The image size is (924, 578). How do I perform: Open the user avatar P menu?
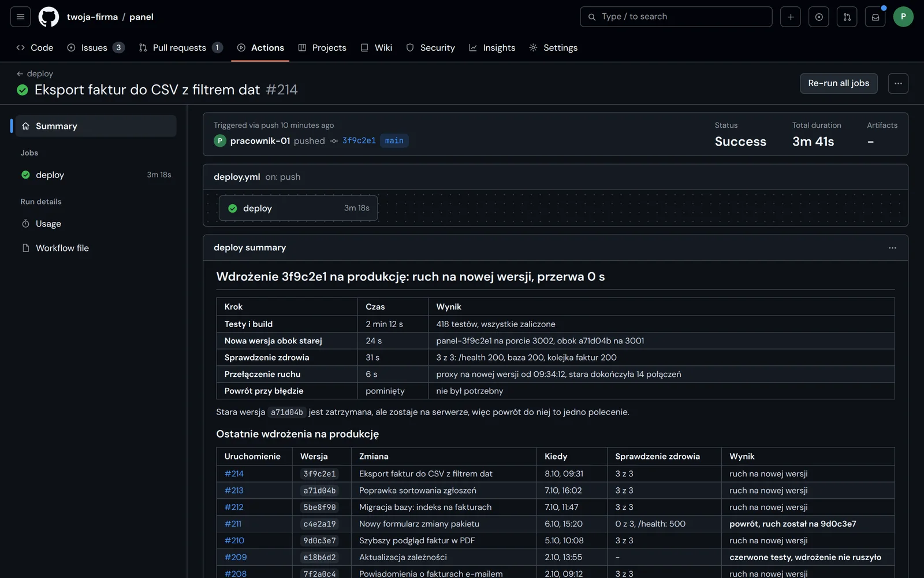tap(903, 17)
